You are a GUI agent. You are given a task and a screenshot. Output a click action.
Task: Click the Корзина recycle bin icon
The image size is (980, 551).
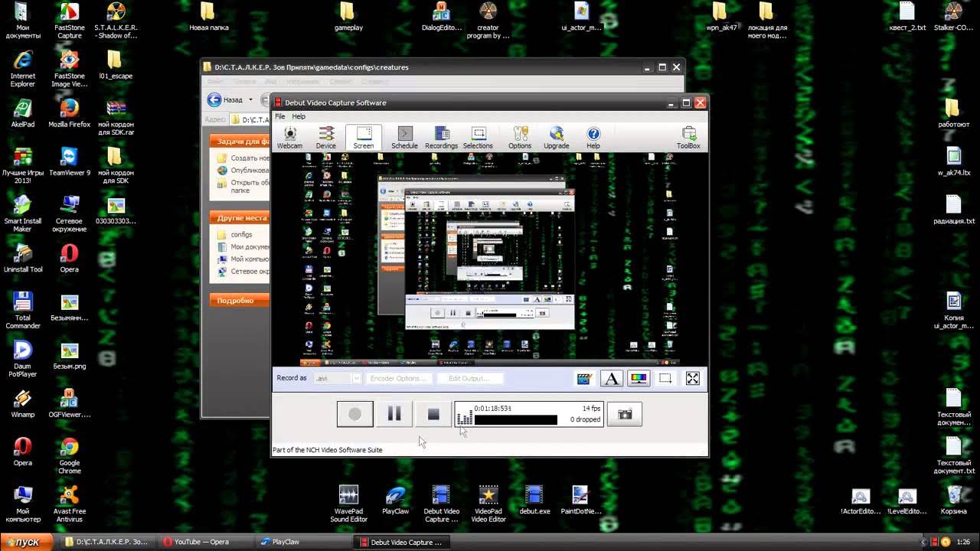[x=954, y=500]
